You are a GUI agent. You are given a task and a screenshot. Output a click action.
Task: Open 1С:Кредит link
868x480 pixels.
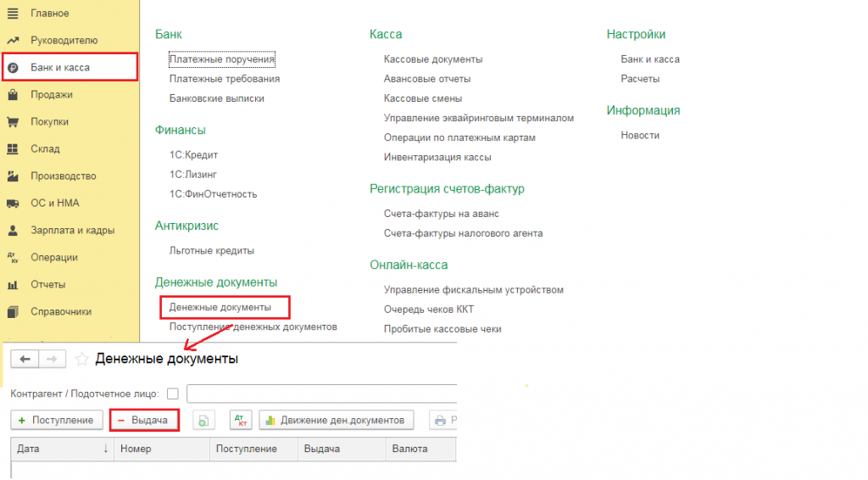pyautogui.click(x=193, y=155)
